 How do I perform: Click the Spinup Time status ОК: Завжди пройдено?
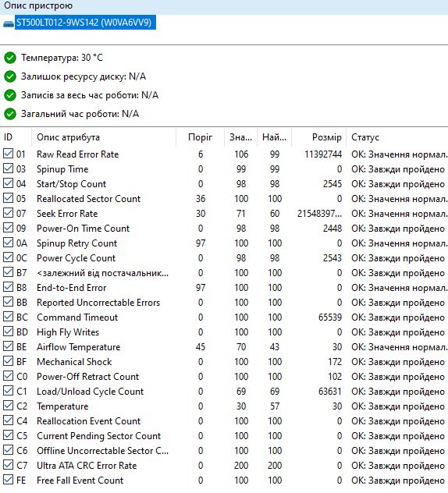[x=398, y=169]
